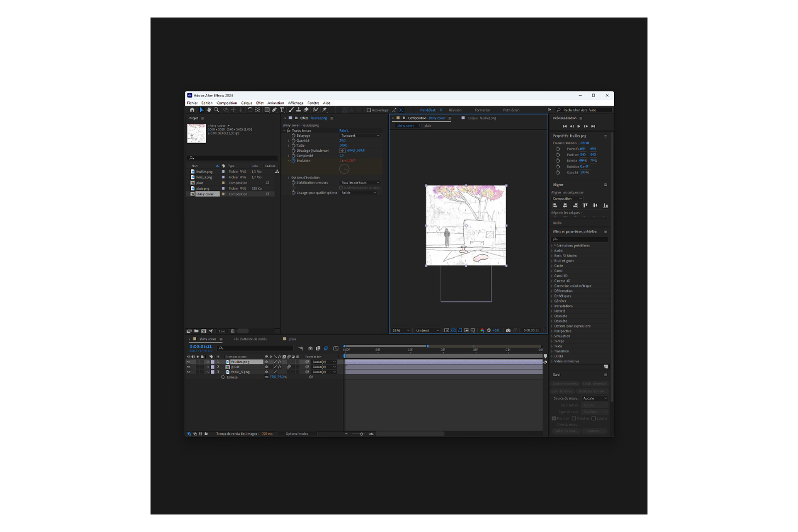Take a snapshot with the camera icon
Image resolution: width=798 pixels, height=532 pixels.
(508, 330)
